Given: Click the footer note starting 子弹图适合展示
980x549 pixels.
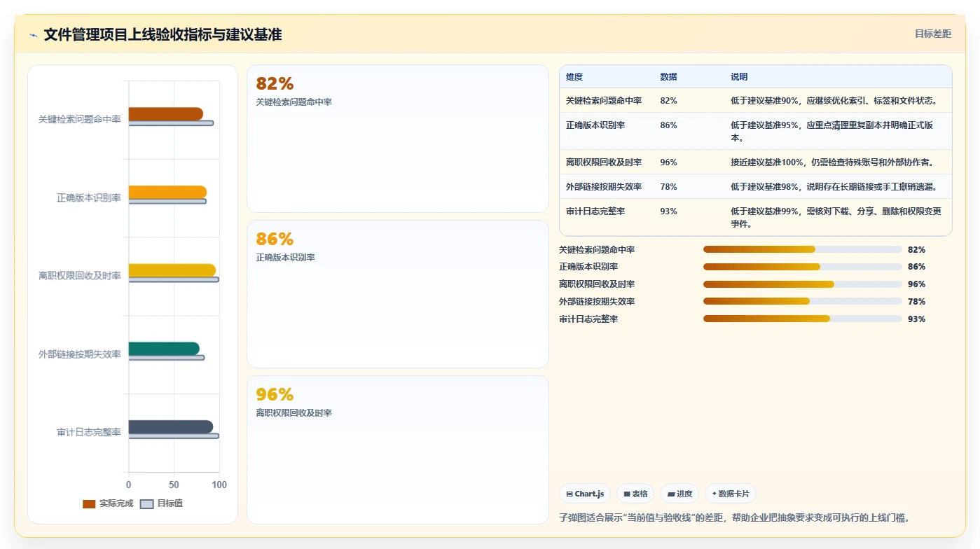Looking at the screenshot, I should click(735, 518).
